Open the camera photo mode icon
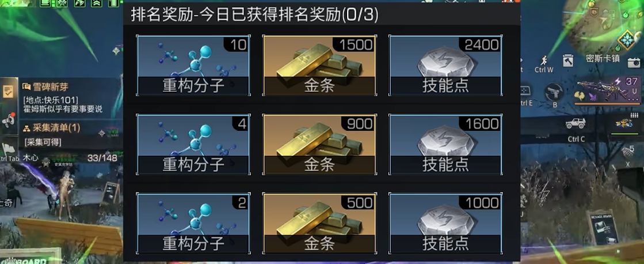644x264 pixels. (634, 62)
